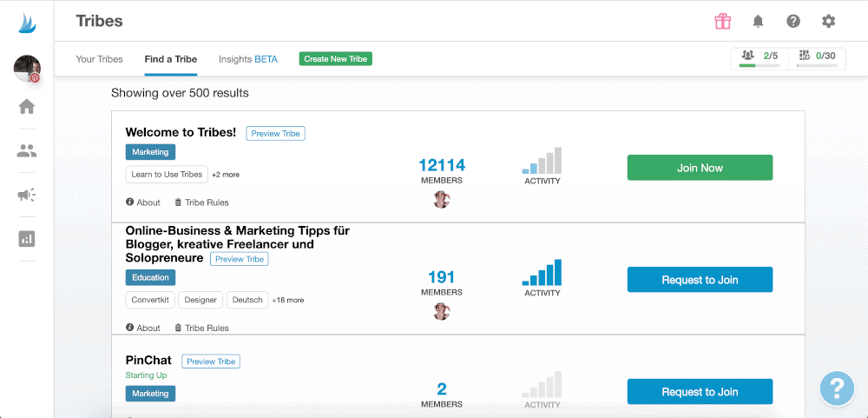The image size is (868, 418).
Task: Open the floating help chat button
Action: (837, 387)
